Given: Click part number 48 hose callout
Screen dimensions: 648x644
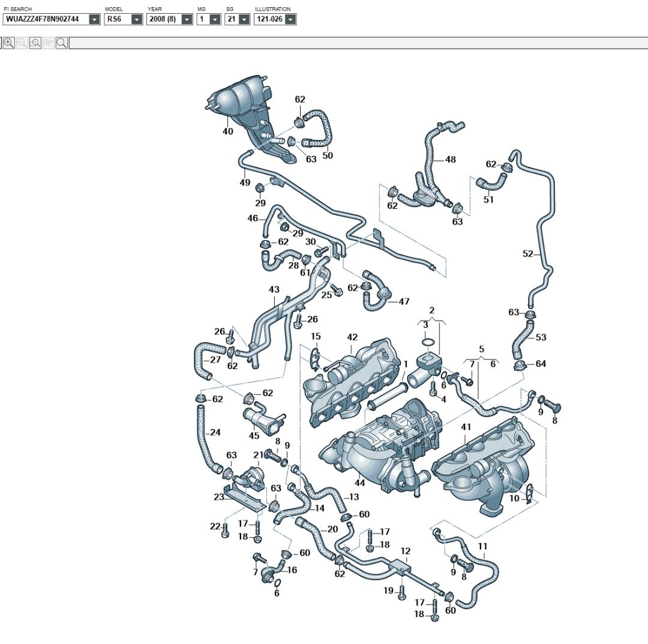Looking at the screenshot, I should click(450, 160).
